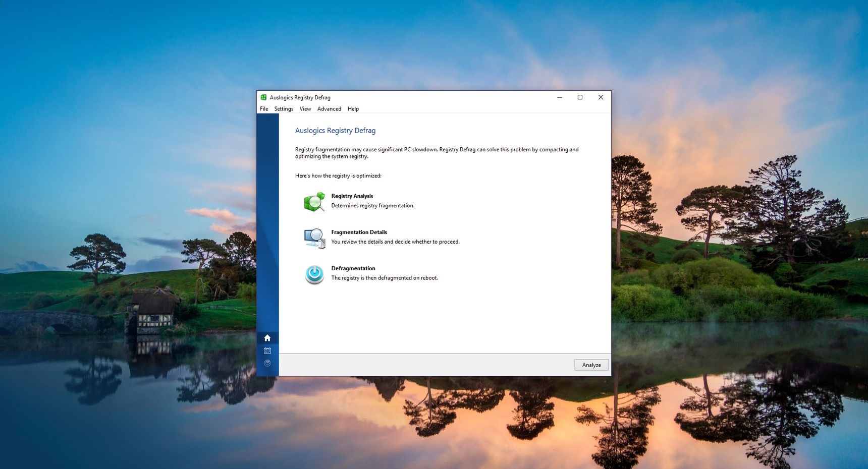Click "Here's how the registry is optimized:" text

(x=338, y=176)
